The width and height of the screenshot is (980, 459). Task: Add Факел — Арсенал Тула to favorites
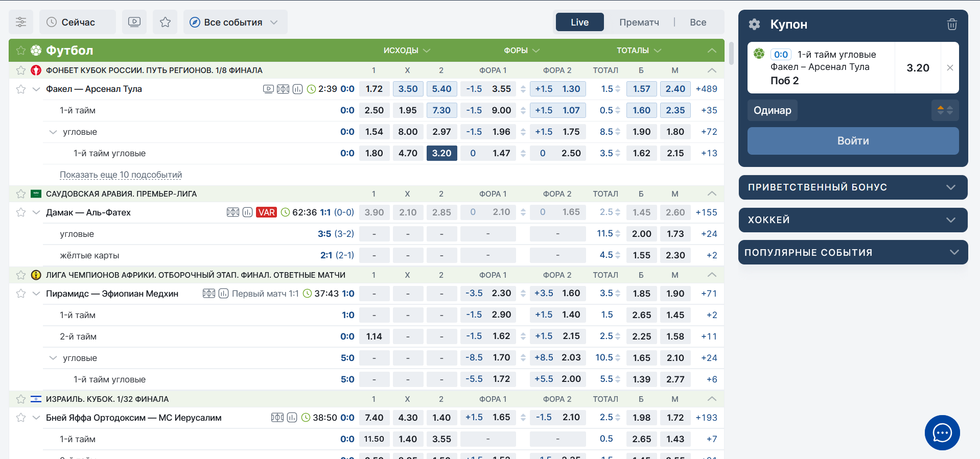point(21,89)
